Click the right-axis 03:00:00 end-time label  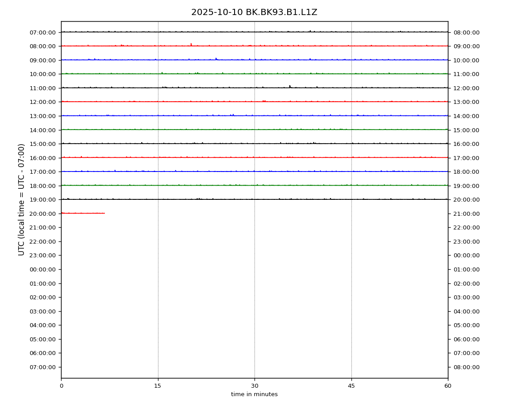(x=466, y=298)
